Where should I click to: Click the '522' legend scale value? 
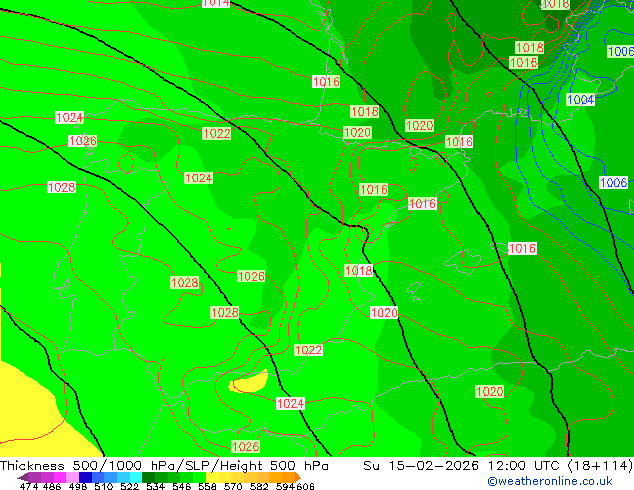(x=129, y=486)
